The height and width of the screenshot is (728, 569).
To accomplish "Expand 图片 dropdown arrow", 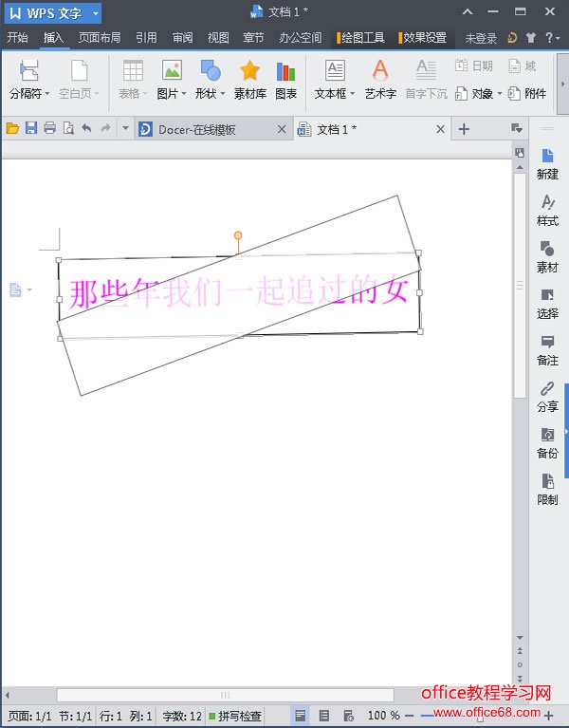I will [x=184, y=93].
